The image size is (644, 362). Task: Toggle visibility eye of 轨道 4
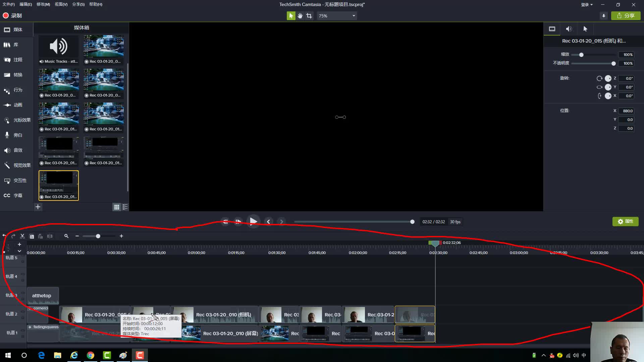pos(23,274)
